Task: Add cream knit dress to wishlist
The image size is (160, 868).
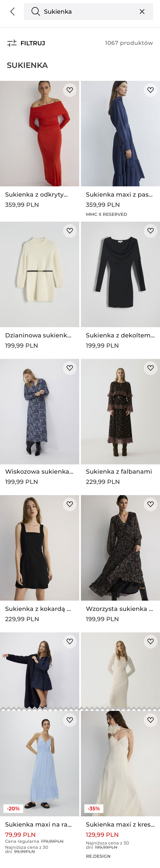Action: coord(70,231)
